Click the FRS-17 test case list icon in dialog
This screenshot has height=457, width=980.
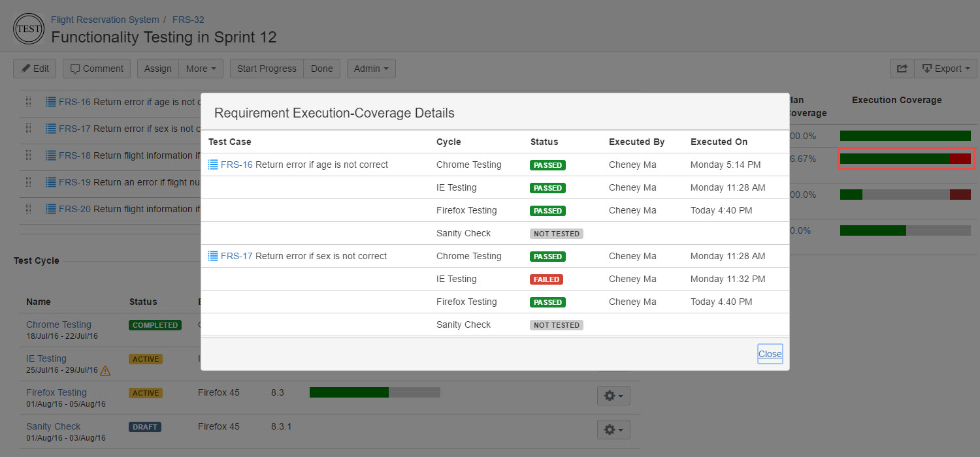[212, 256]
